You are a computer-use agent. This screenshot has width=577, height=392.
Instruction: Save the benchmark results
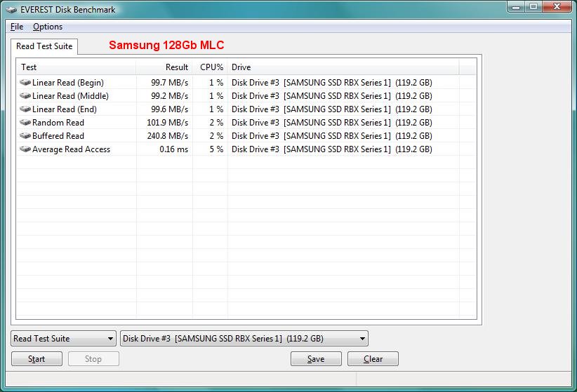316,359
